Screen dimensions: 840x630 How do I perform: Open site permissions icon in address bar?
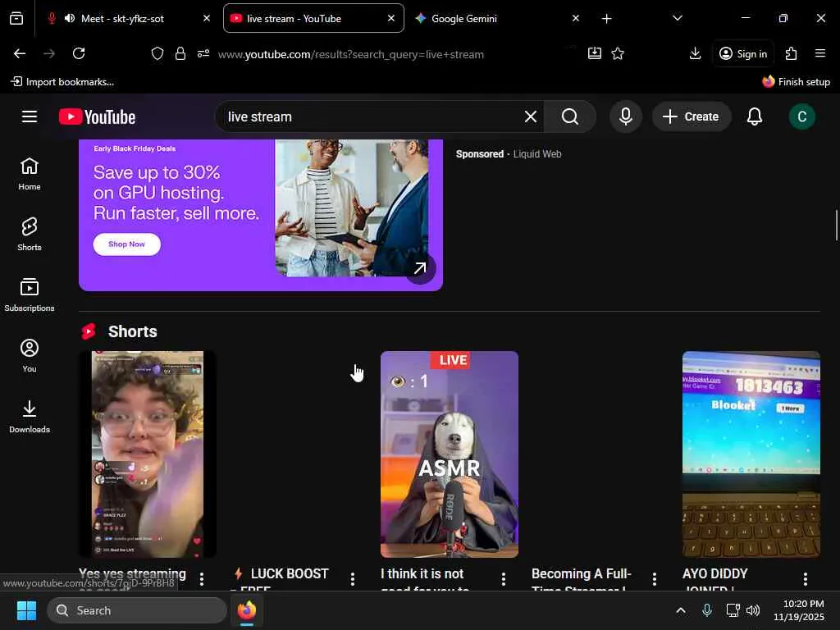[x=203, y=53]
